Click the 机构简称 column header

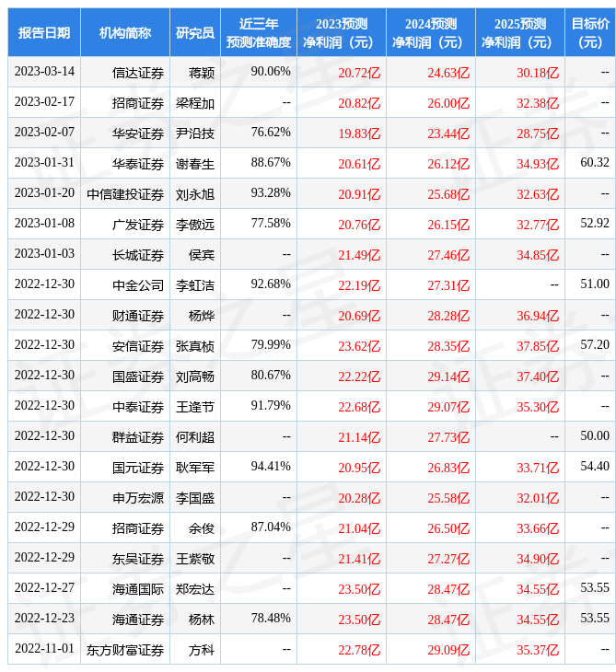pos(125,32)
